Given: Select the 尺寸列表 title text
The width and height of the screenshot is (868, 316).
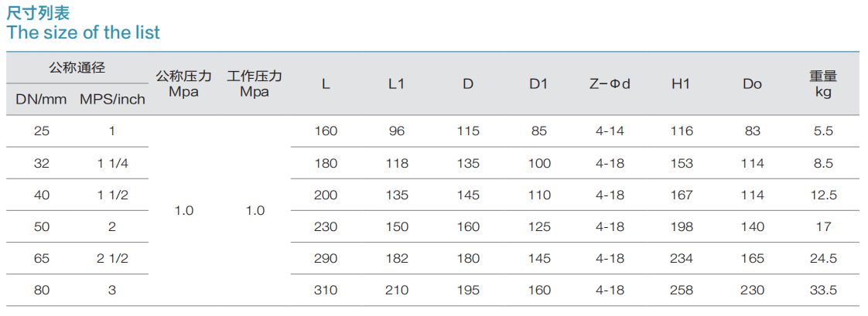Looking at the screenshot, I should [x=38, y=12].
